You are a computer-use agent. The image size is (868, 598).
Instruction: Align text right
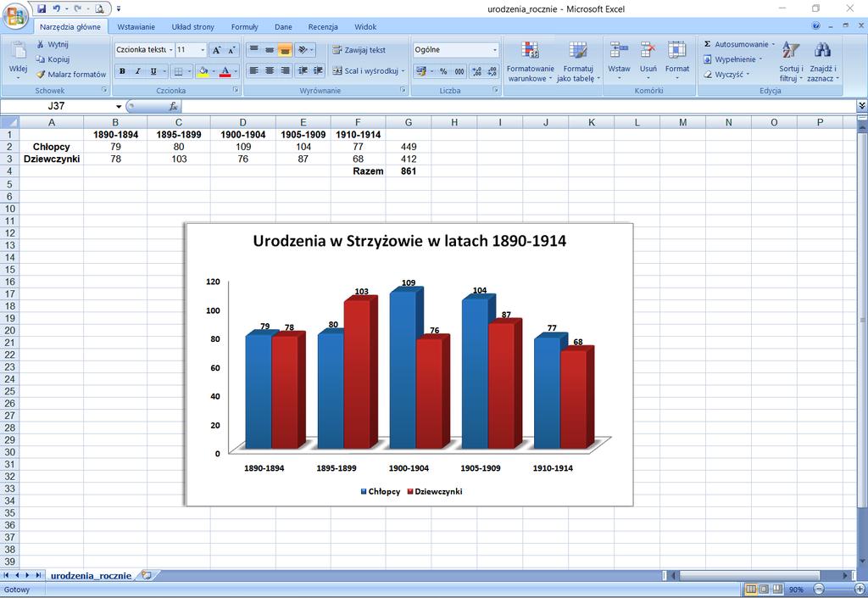click(285, 71)
